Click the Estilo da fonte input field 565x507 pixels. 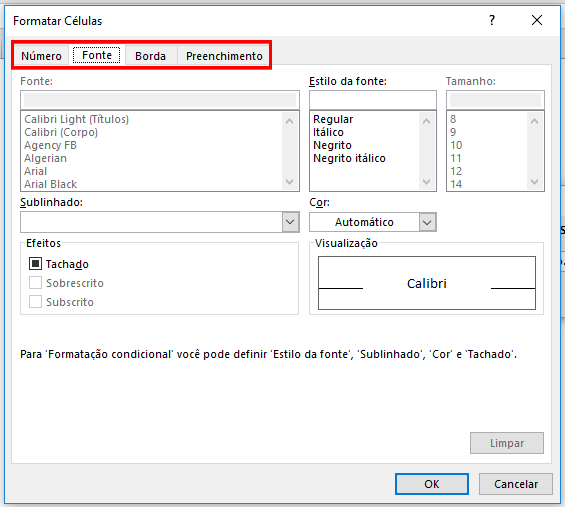[373, 100]
